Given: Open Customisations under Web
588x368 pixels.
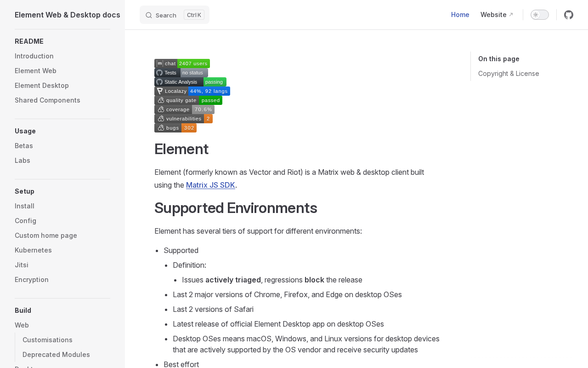Looking at the screenshot, I should point(47,340).
